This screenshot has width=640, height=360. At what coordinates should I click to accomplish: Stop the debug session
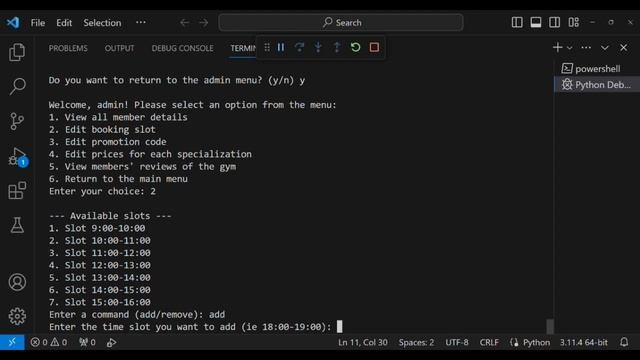pos(374,47)
